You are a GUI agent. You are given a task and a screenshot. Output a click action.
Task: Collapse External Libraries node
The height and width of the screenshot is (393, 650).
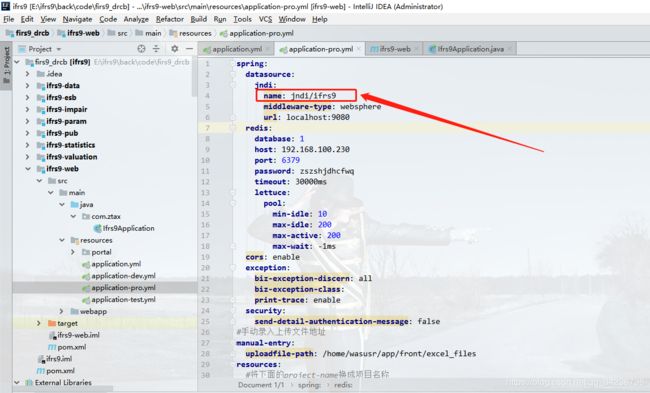click(17, 383)
